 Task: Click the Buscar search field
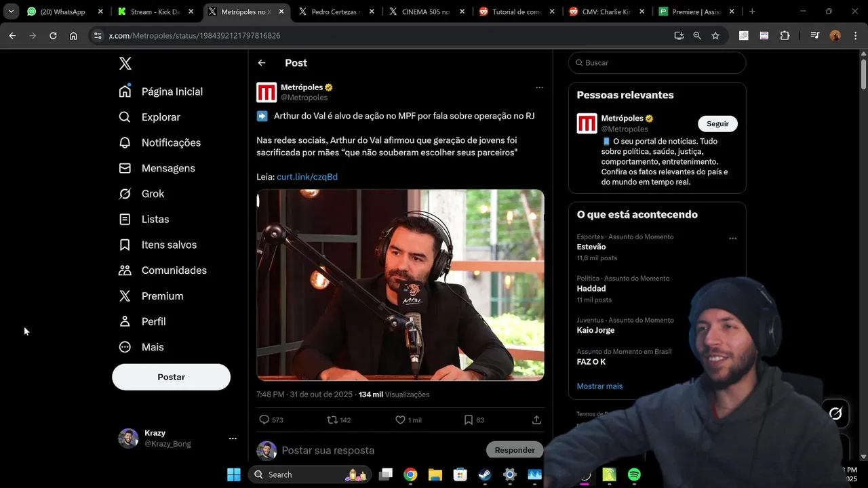[x=657, y=63]
